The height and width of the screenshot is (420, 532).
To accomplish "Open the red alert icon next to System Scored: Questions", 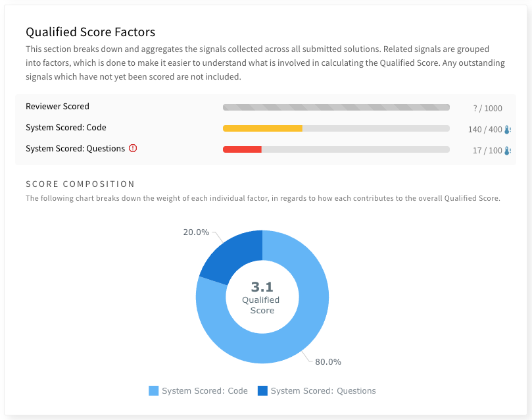I will point(133,149).
